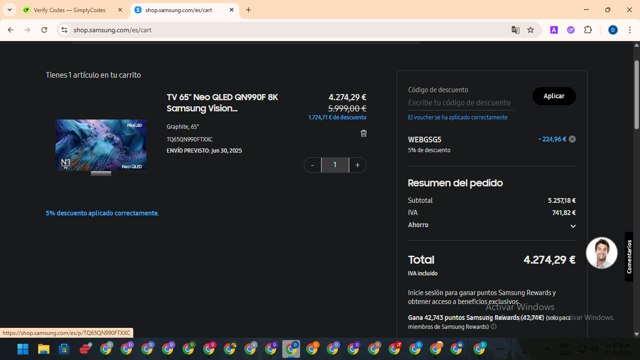
Task: Click the Subtotal value 5.257,18 €
Action: click(x=562, y=200)
